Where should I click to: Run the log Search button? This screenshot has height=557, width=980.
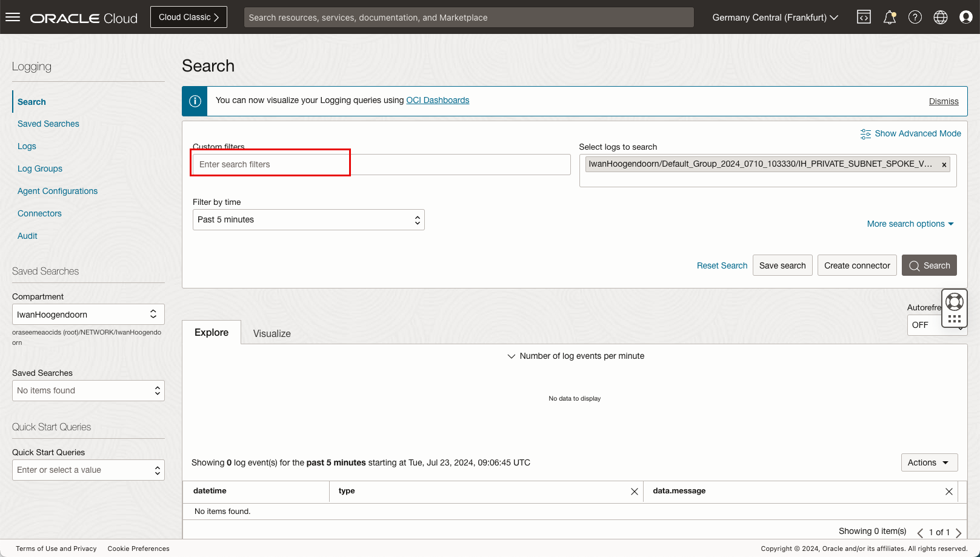pos(929,265)
